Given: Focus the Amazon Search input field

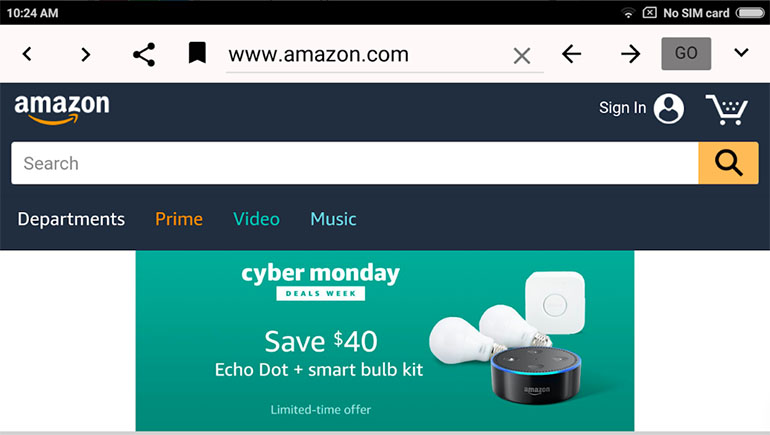Looking at the screenshot, I should (x=355, y=163).
